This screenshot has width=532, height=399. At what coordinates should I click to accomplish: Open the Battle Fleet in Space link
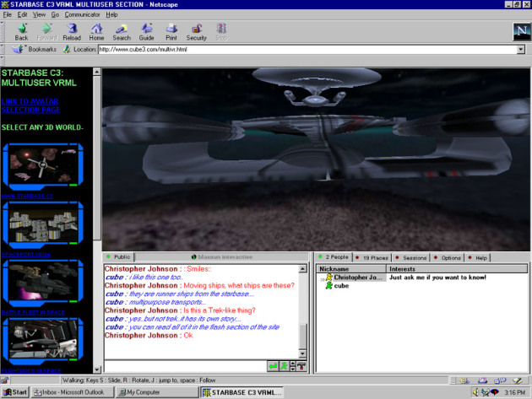tap(33, 312)
